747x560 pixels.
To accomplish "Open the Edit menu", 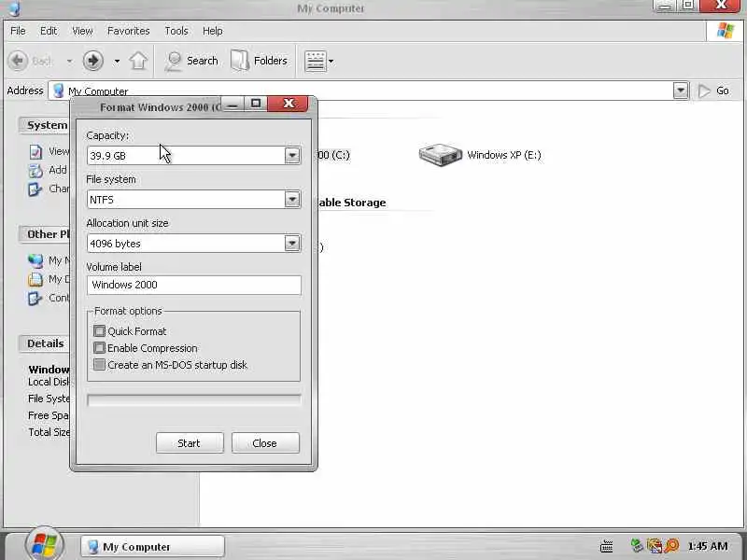I will click(49, 31).
